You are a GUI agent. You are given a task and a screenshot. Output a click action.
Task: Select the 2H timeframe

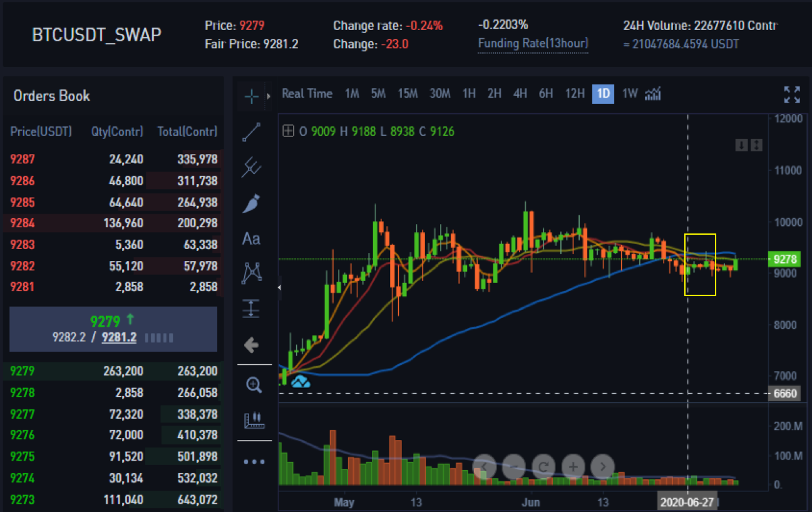tap(495, 94)
